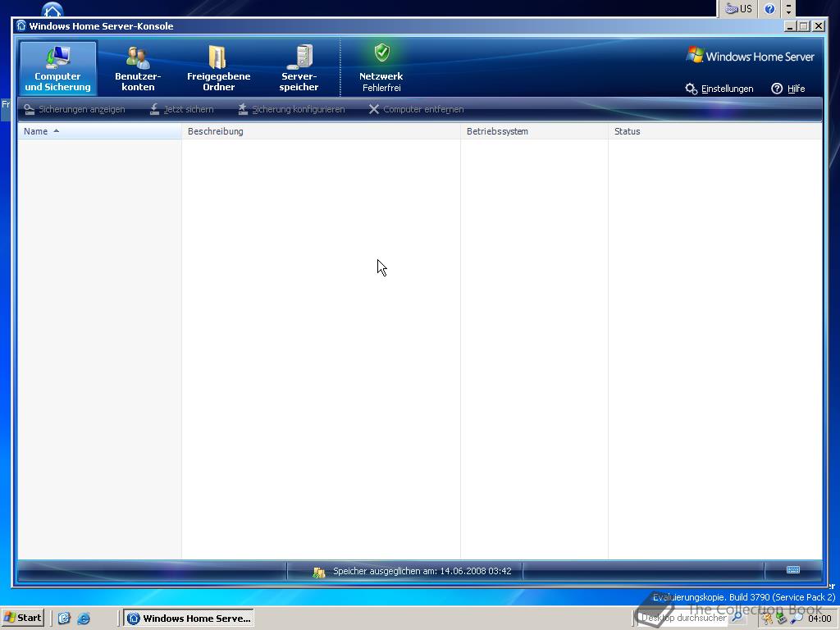
Task: Click Computer entfernen toolbar button
Action: pos(416,109)
